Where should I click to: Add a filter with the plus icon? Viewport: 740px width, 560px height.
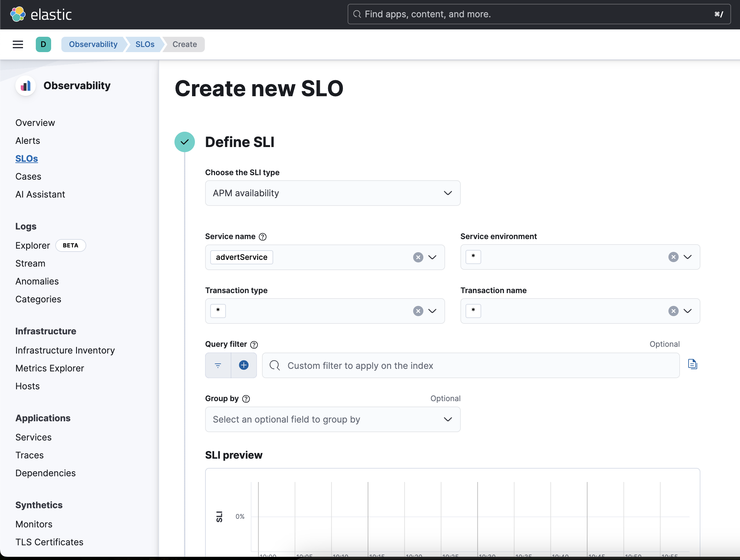click(244, 365)
